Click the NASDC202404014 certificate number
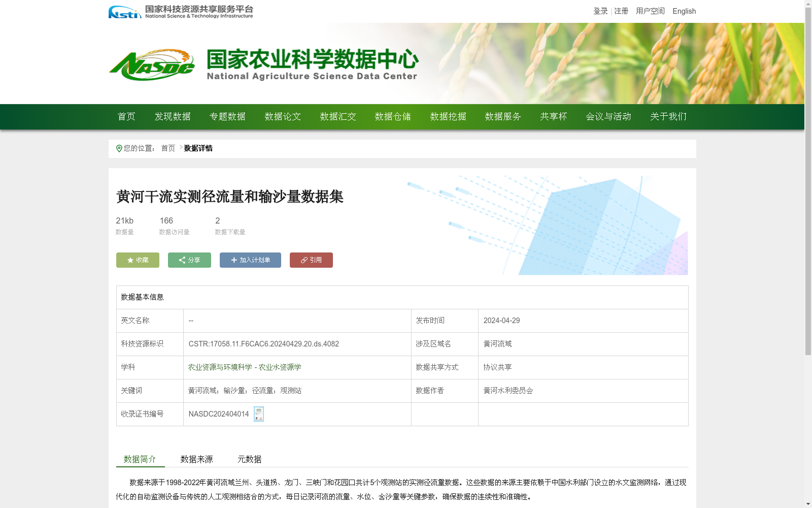812x508 pixels. (x=219, y=414)
